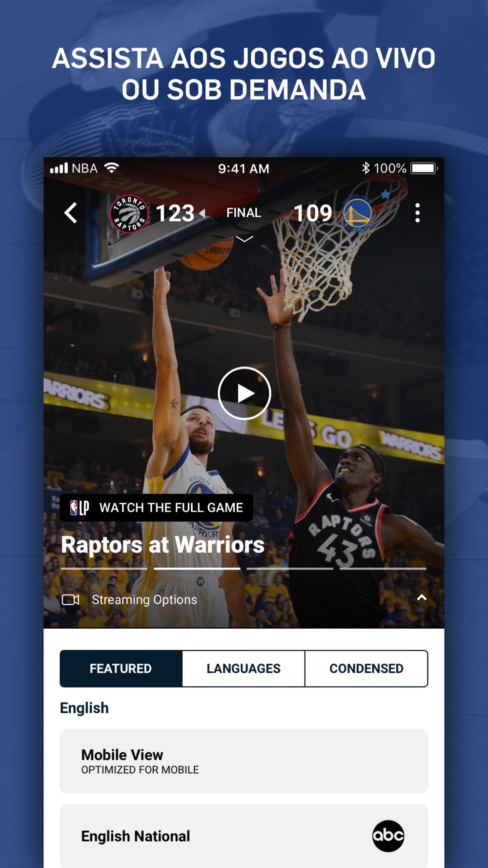Tap the Raptors at Warriors title

tap(163, 544)
